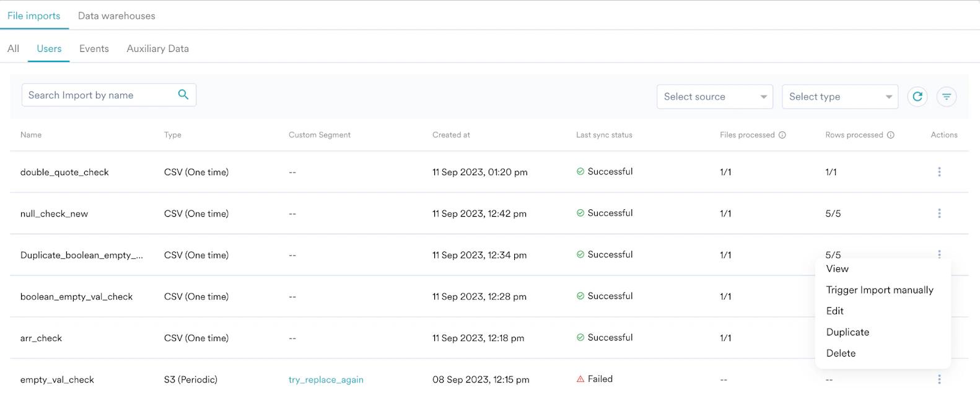Open the try_replace_again segment link
Screen dimensions: 980x398
point(326,379)
